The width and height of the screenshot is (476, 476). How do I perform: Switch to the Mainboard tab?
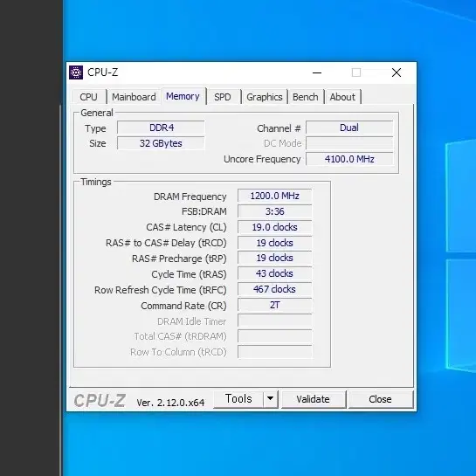tap(134, 97)
